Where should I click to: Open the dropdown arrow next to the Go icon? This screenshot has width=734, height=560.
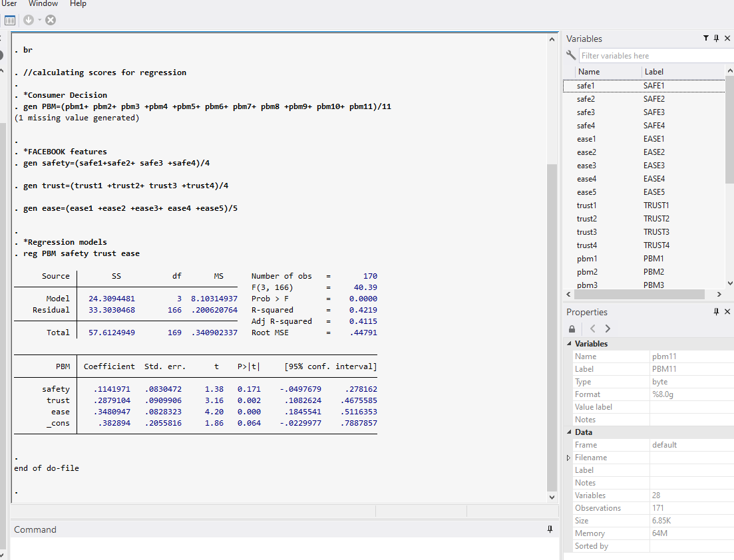click(39, 20)
